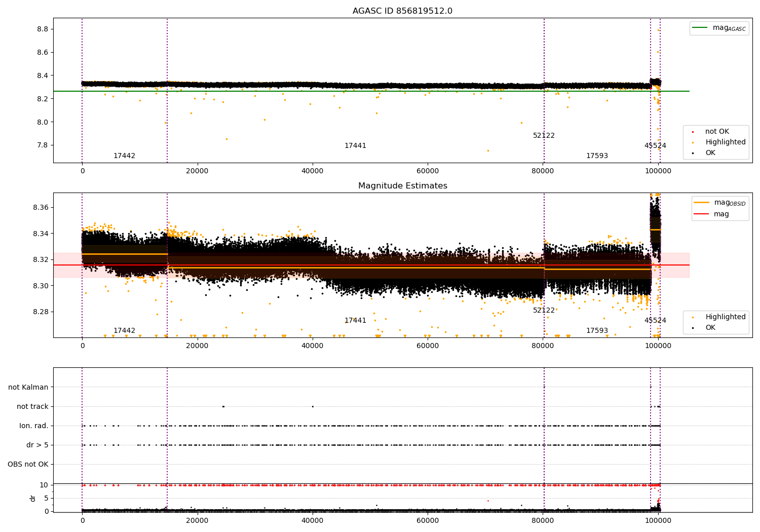Click the 8.2 y-axis tick label
This screenshot has height=532, width=760.
pos(43,99)
